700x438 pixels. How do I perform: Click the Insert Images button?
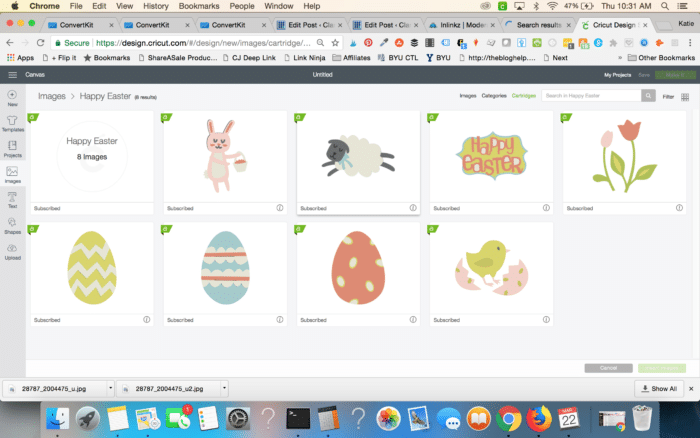pyautogui.click(x=662, y=368)
